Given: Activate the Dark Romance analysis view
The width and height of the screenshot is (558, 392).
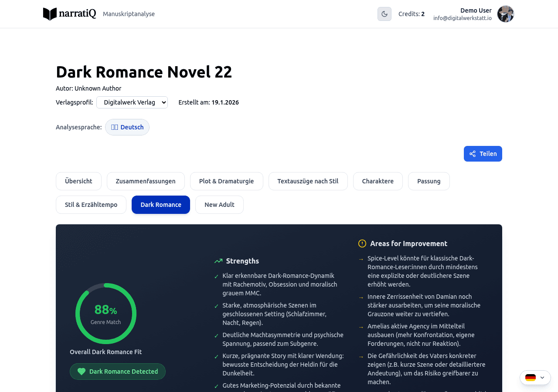Looking at the screenshot, I should coord(160,204).
